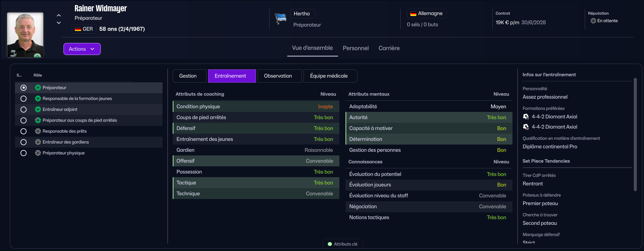Click the first 4-4-2 Diamant Axial formation icon
The image size is (644, 251).
pyautogui.click(x=526, y=117)
